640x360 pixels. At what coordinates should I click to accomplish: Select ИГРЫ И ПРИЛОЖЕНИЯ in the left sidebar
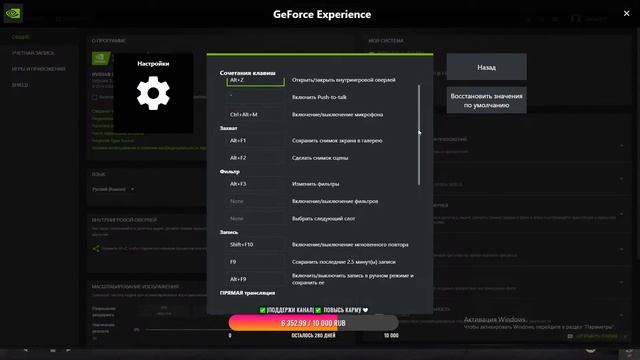pos(39,69)
